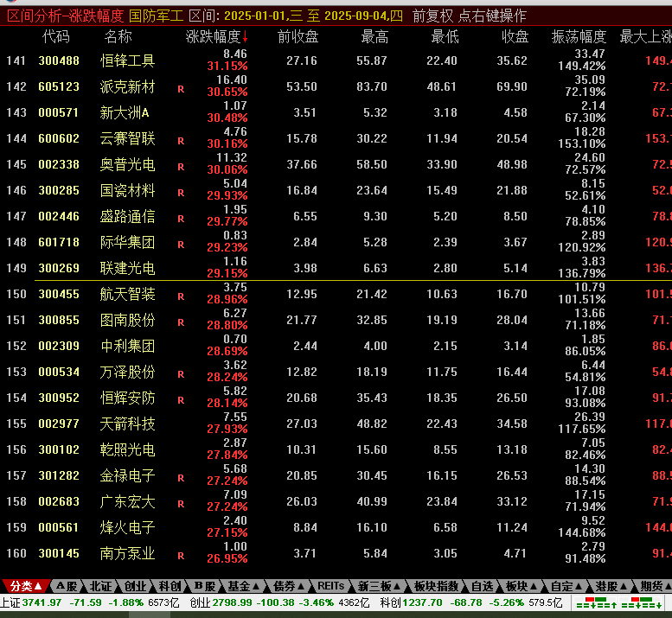Click the R mark next to 盛路通信
672x618 pixels.
pos(181,219)
